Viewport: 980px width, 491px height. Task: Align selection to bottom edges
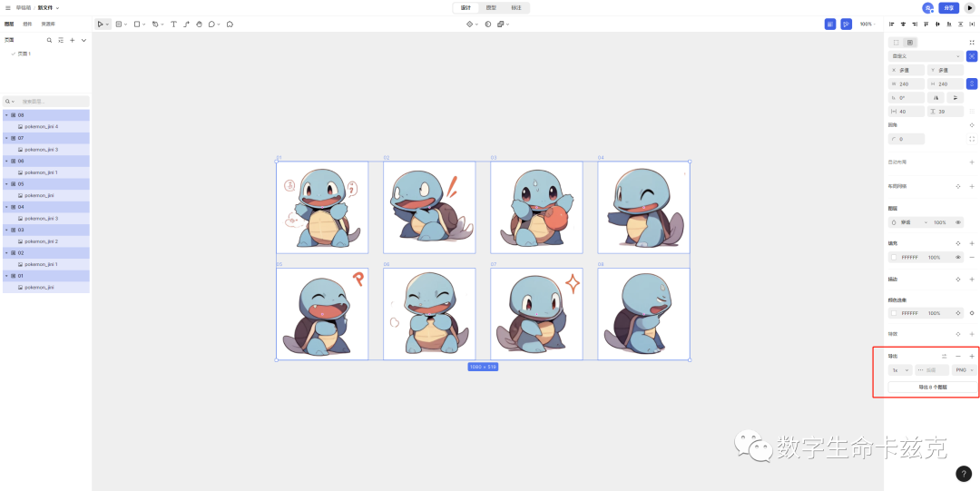[x=949, y=25]
